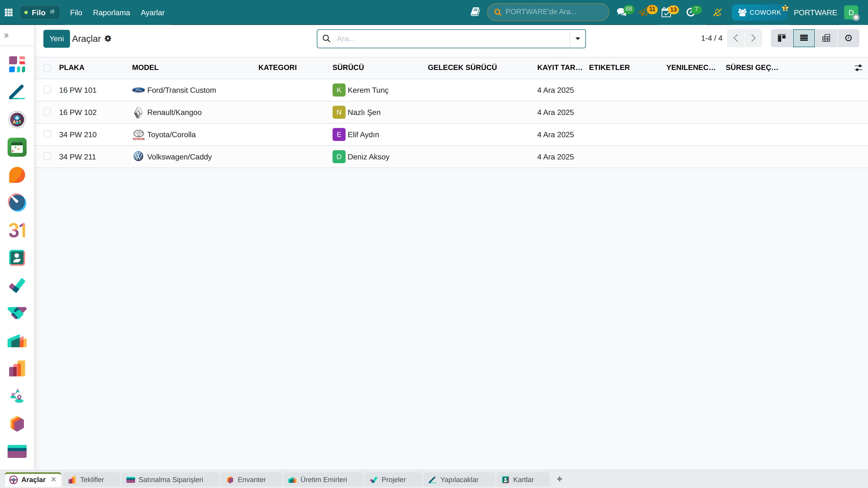Click the PORTWARE company label
The height and width of the screenshot is (488, 868).
tap(815, 12)
